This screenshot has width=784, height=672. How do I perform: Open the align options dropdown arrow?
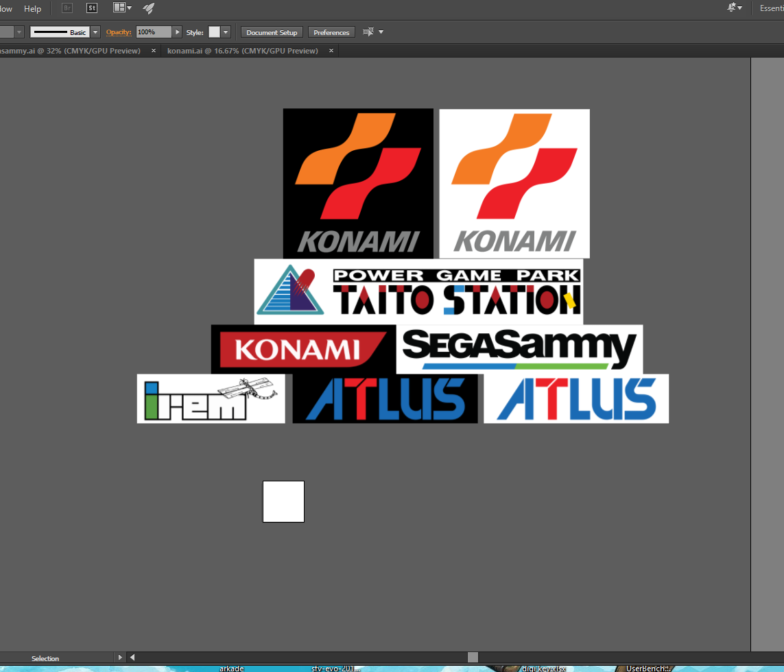(381, 32)
